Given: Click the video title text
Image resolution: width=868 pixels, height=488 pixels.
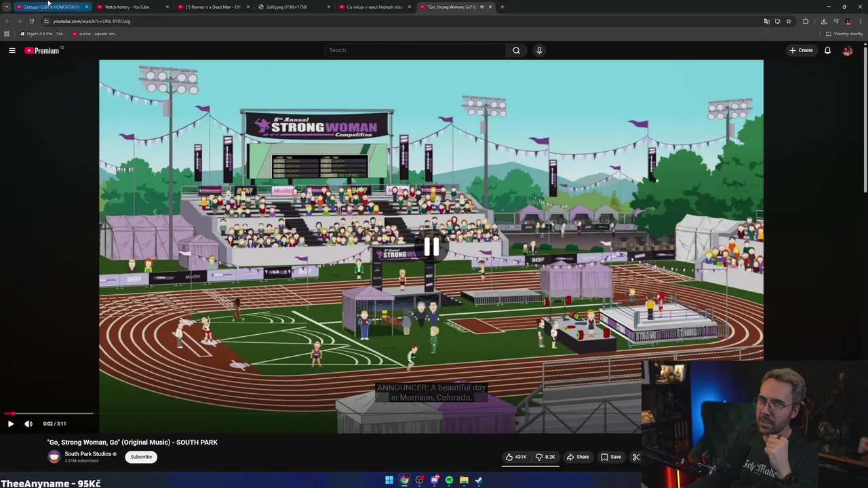Looking at the screenshot, I should tap(132, 442).
